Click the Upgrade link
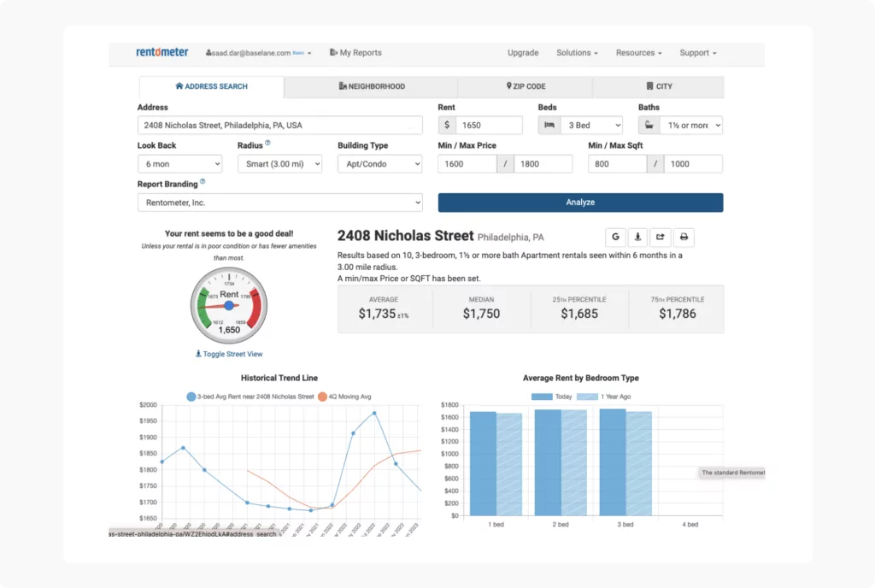This screenshot has height=588, width=875. (523, 52)
